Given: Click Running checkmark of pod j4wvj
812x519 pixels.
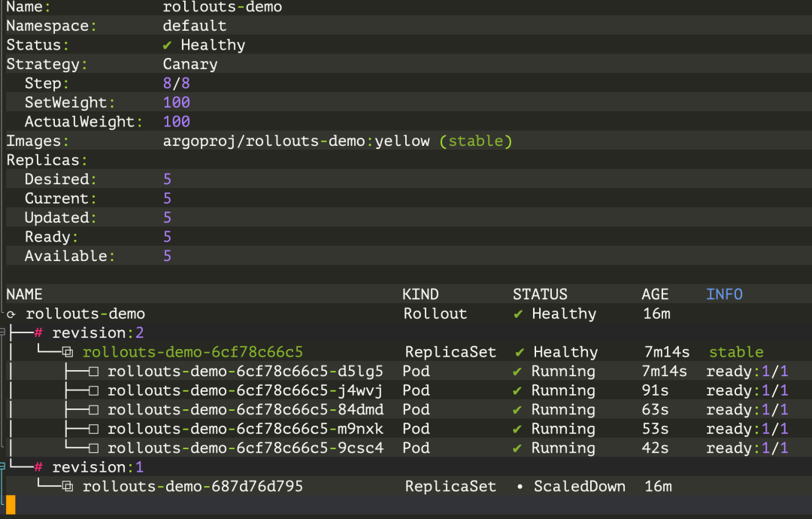Looking at the screenshot, I should click(517, 391).
